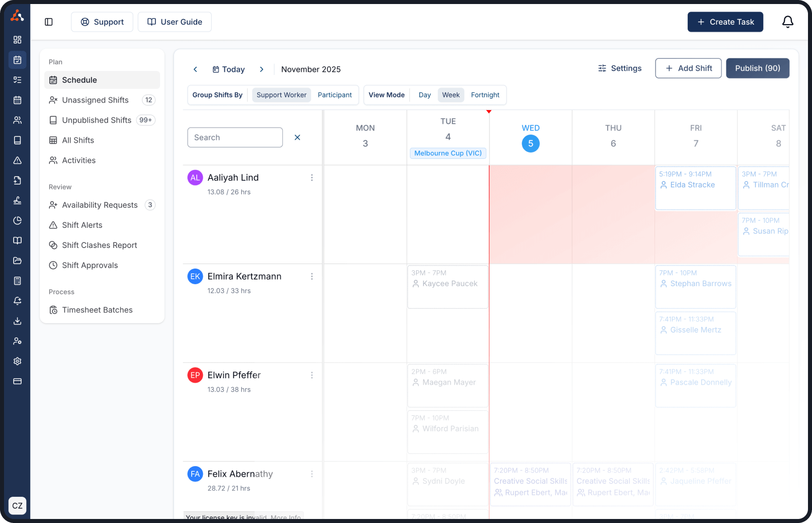The height and width of the screenshot is (523, 812).
Task: Open the calculator icon in the sidebar
Action: pyautogui.click(x=17, y=281)
